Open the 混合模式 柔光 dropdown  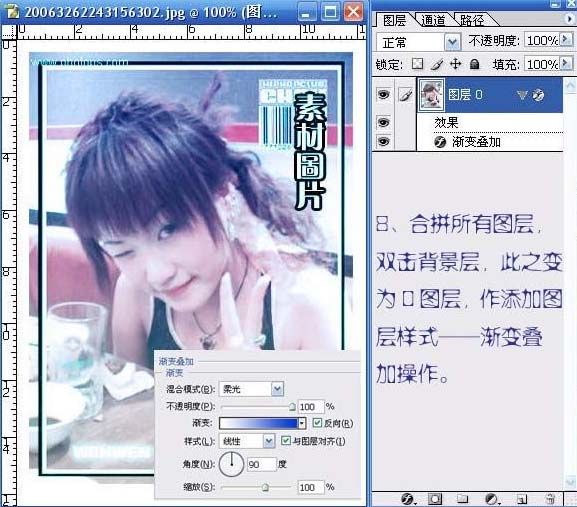point(278,389)
